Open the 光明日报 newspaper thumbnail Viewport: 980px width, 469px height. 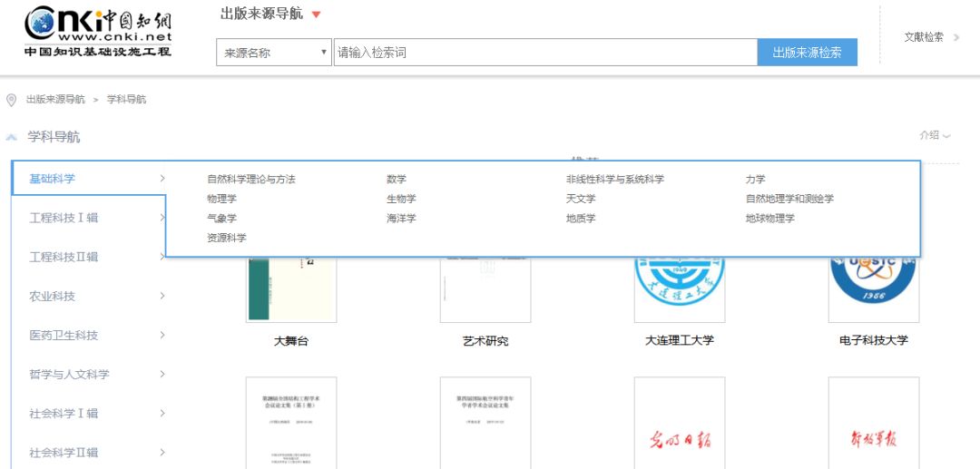coord(680,423)
